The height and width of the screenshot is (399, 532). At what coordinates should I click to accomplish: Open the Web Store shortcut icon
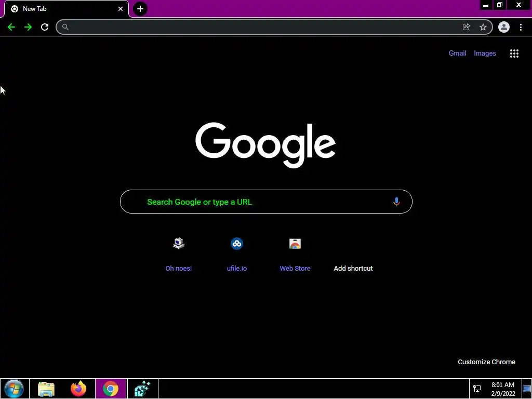295,244
